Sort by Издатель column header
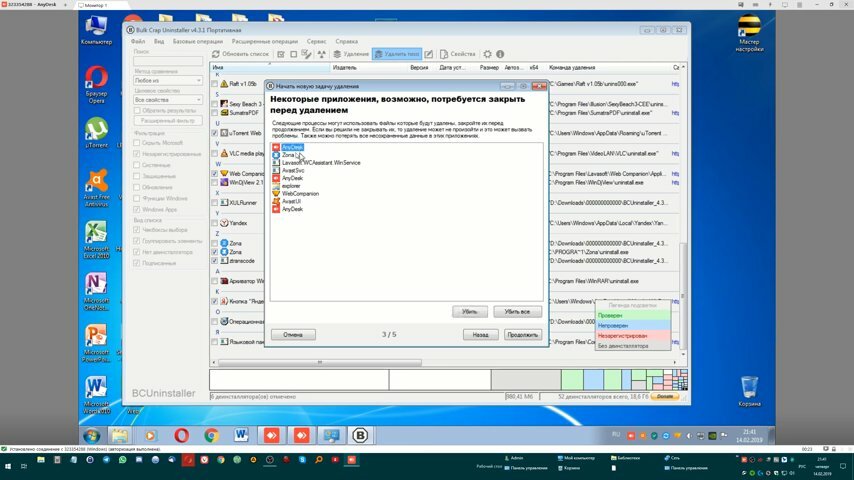This screenshot has width=854, height=480. point(345,68)
